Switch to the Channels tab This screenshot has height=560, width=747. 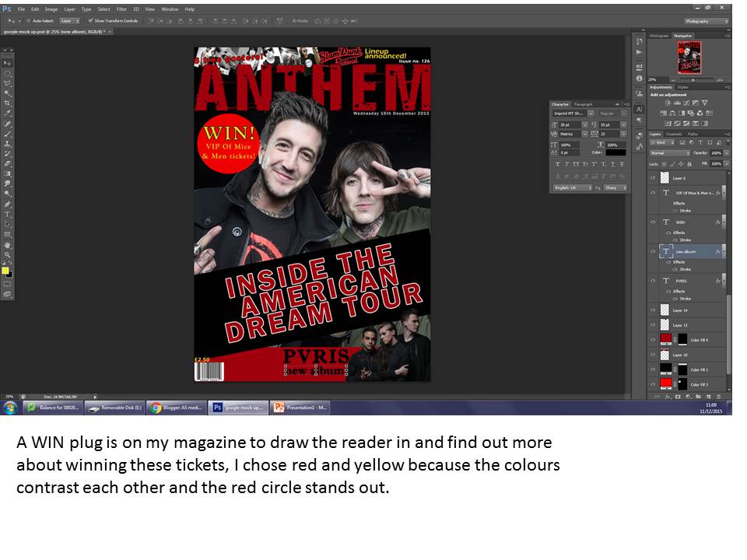[674, 135]
